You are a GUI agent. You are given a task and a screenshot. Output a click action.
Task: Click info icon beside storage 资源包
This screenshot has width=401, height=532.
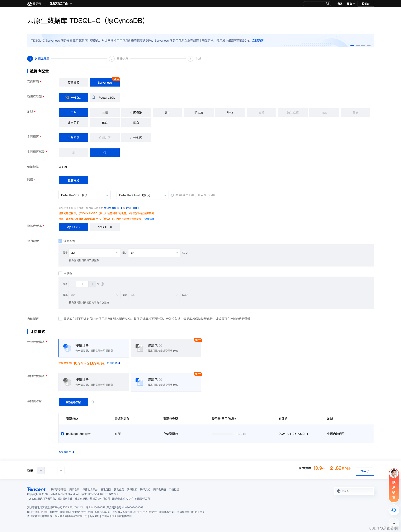(160, 380)
